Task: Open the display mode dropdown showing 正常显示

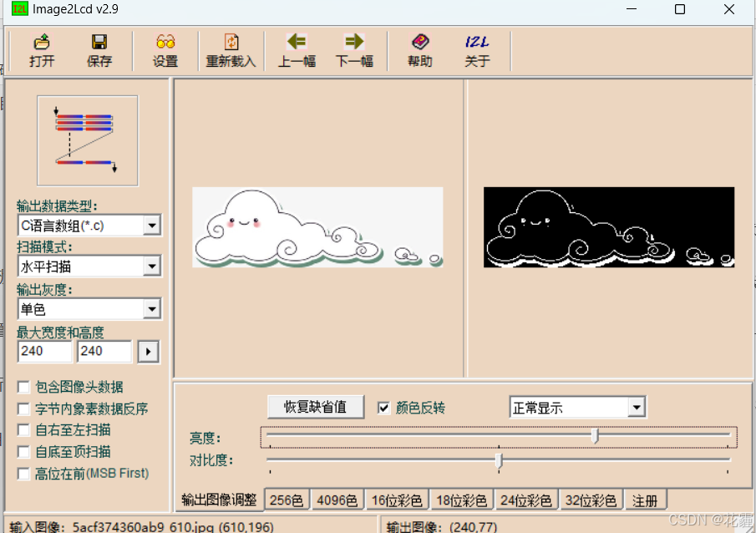Action: pyautogui.click(x=637, y=407)
